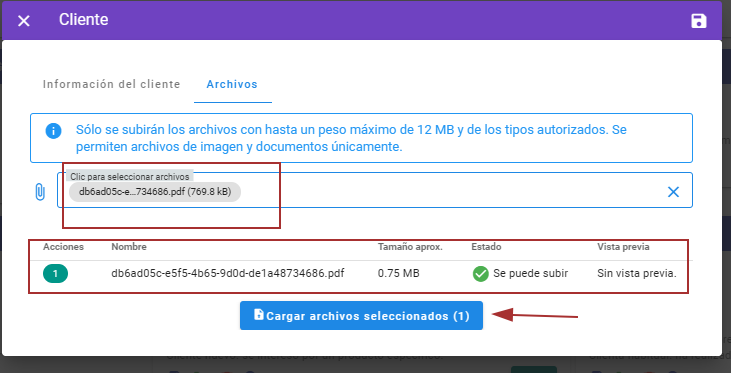Click the save disk icon in header
This screenshot has height=373, width=731.
coord(698,21)
